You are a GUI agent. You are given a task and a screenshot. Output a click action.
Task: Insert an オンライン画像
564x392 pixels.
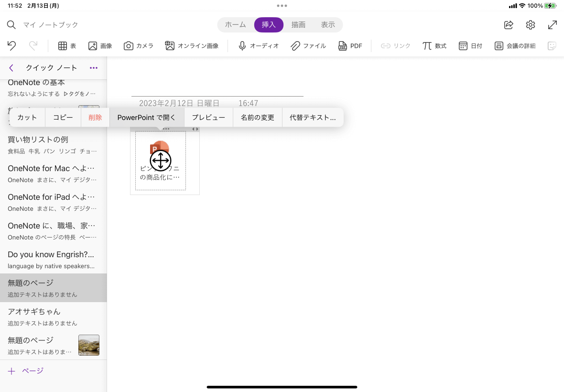tap(192, 46)
